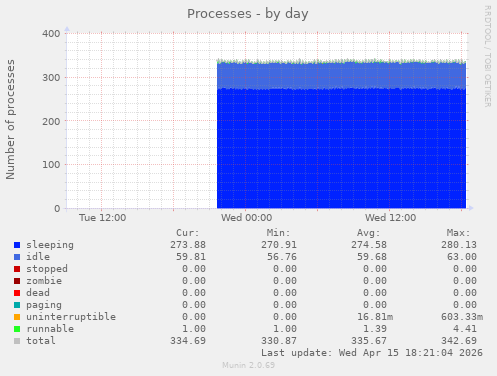Viewport: 497px width, 376px height.
Task: Click the idle legend color swatch
Action: 17,257
